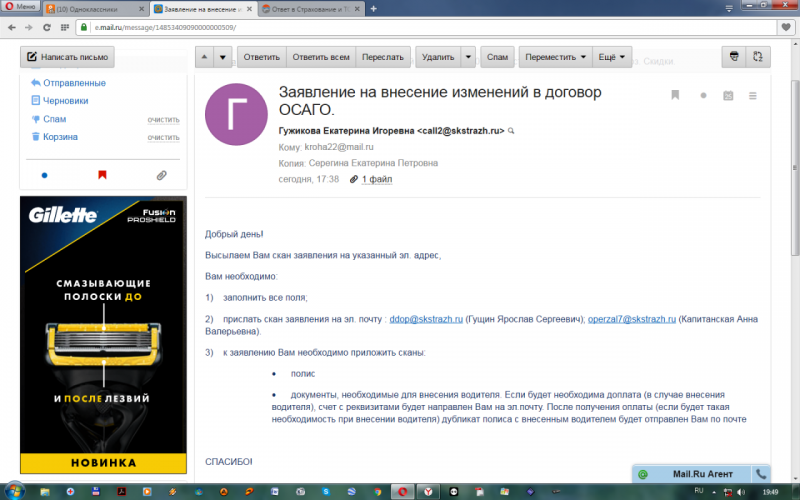The image size is (800, 500).
Task: Open the Windows Start menu
Action: click(x=14, y=492)
